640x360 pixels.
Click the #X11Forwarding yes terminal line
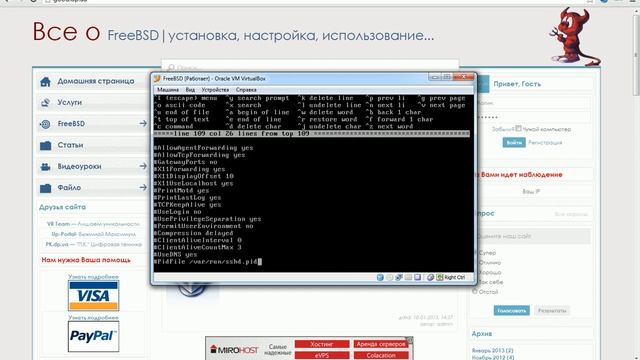point(189,169)
